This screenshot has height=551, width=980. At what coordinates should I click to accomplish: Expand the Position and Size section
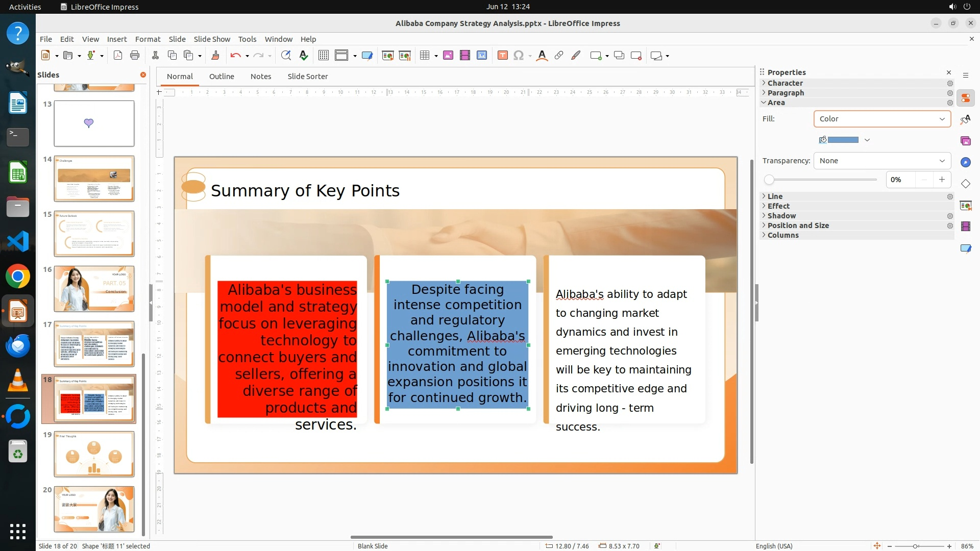tap(798, 226)
